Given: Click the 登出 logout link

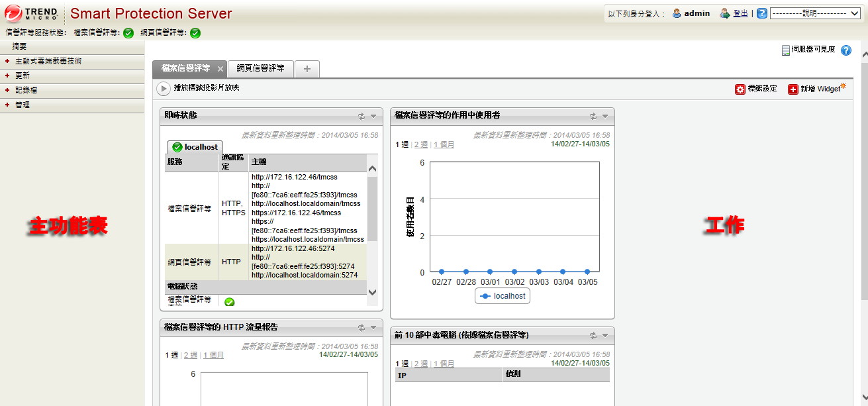Looking at the screenshot, I should (740, 13).
